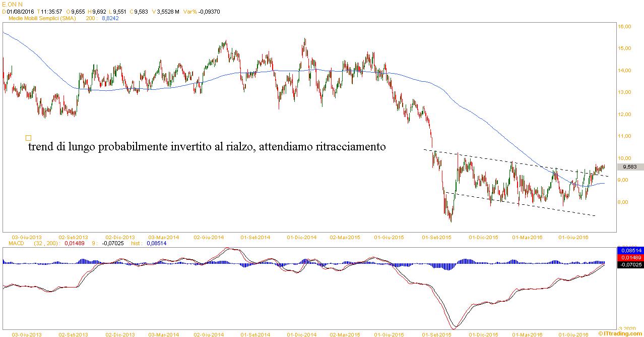Click the grey 9,583 current price tag
644x337 pixels.
[630, 167]
